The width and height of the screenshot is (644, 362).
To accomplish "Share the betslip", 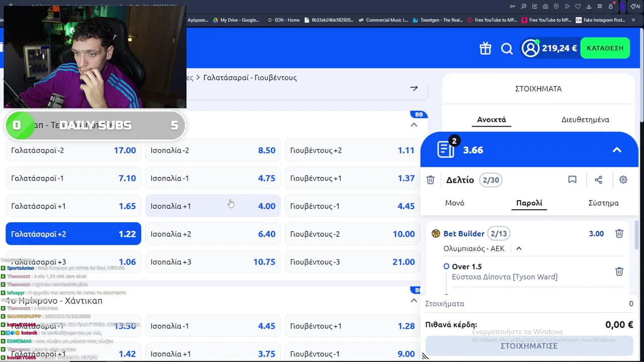I will click(598, 179).
